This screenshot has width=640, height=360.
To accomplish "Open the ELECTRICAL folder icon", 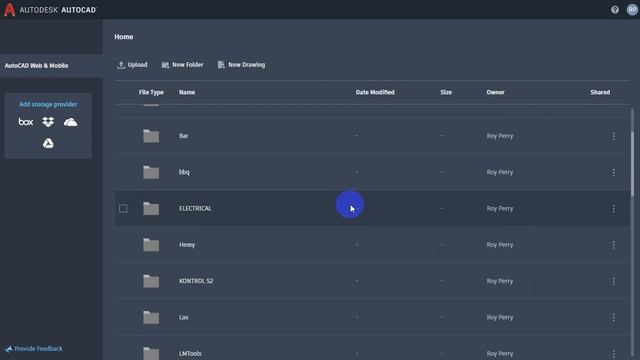I will point(151,209).
